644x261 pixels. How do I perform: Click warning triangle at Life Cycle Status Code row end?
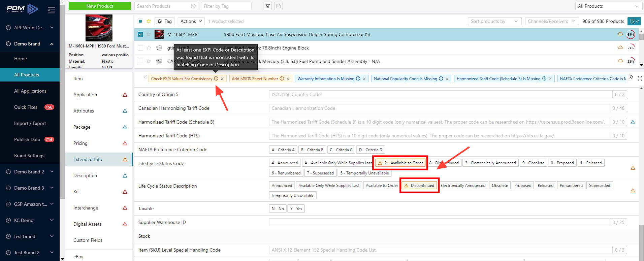(x=633, y=168)
